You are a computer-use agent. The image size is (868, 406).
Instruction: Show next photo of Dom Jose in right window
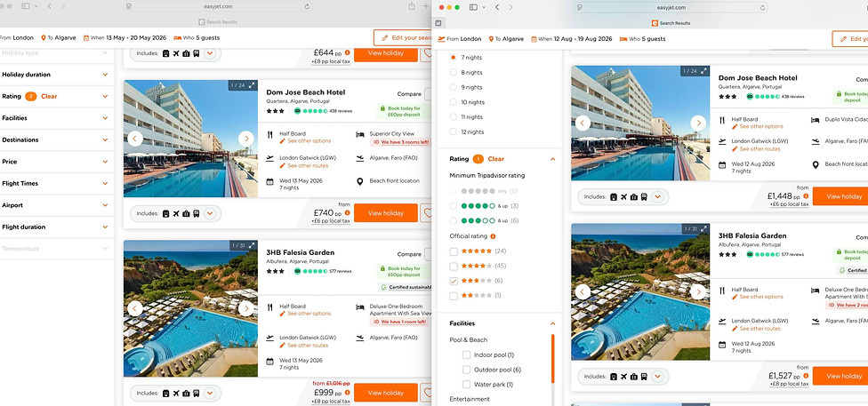tap(699, 123)
